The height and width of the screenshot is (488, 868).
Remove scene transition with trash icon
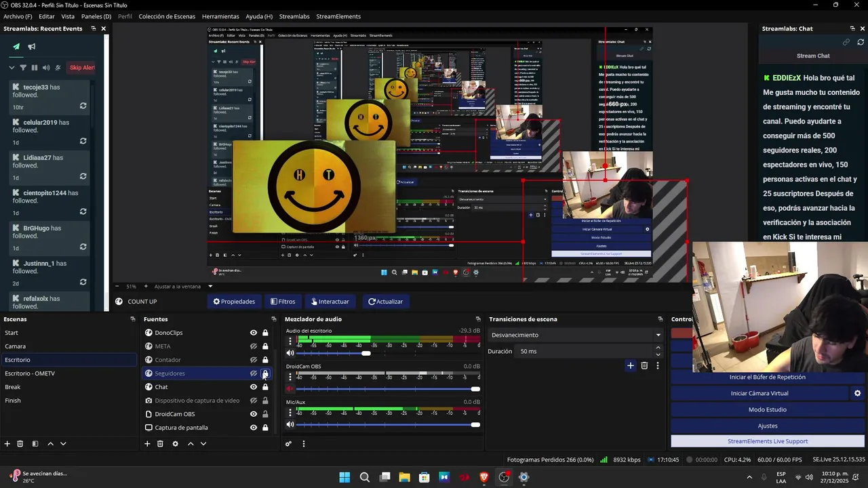pos(644,366)
